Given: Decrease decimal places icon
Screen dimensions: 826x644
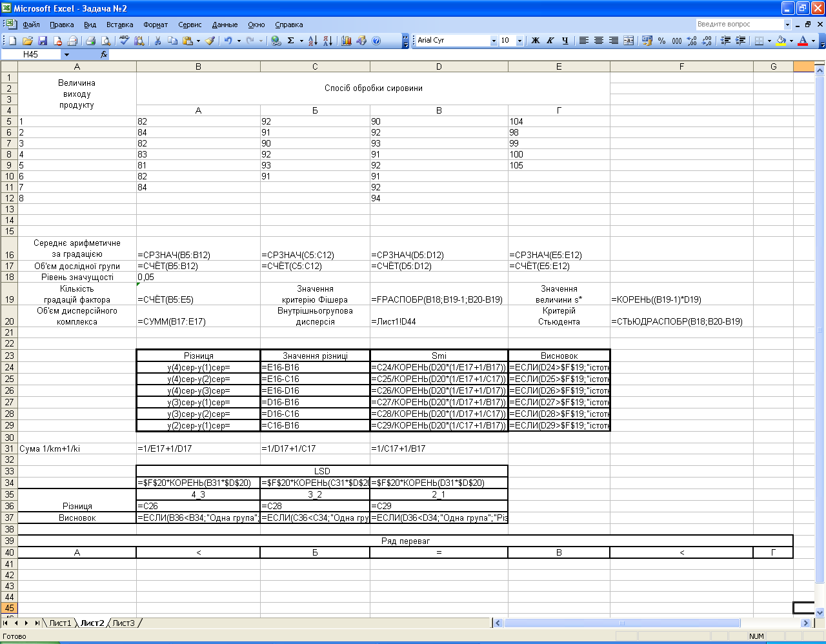Looking at the screenshot, I should tap(707, 41).
